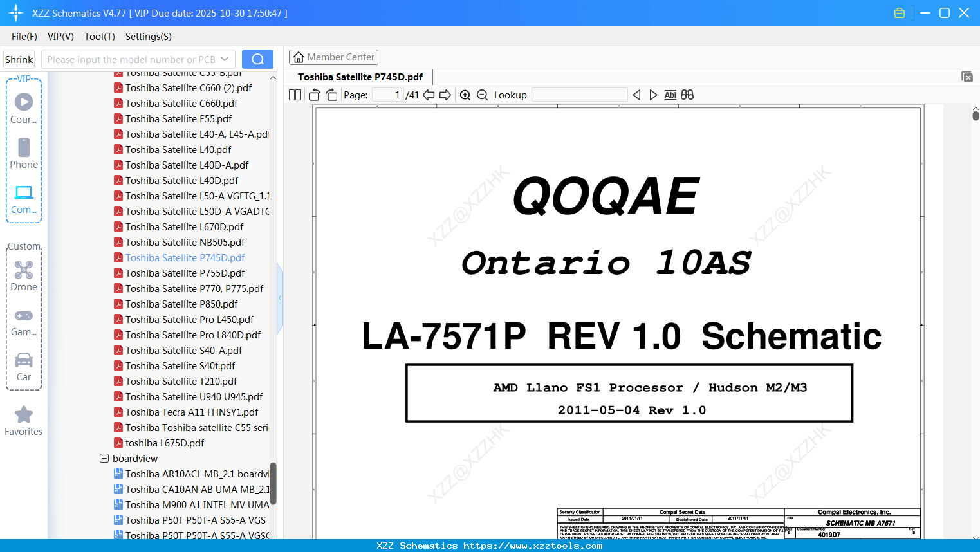This screenshot has height=552, width=980.
Task: Open the Tool(T) menu
Action: point(100,37)
